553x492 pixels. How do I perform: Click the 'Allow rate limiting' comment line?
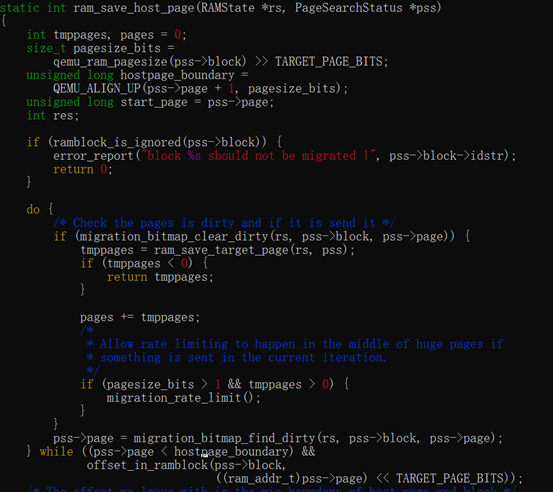click(x=295, y=344)
